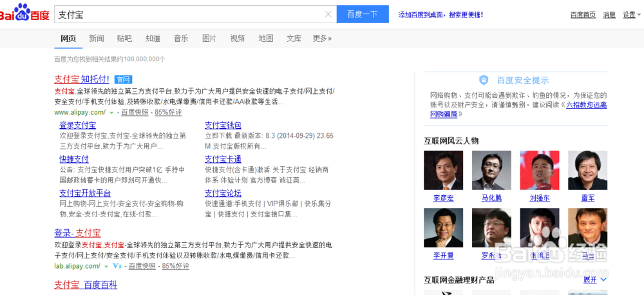Viewport: 644px width, 295px height.
Task: Click the 官网 badge next to 支付宝 知托付
Action: click(x=123, y=79)
